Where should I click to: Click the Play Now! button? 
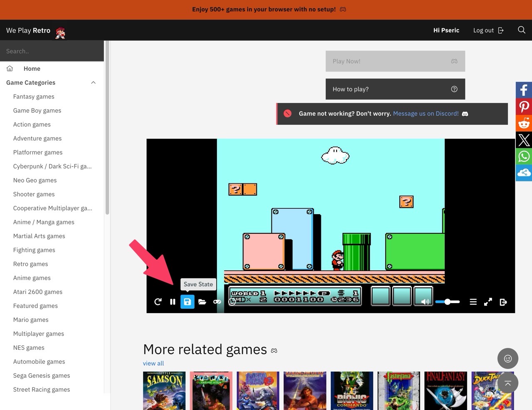pos(395,61)
